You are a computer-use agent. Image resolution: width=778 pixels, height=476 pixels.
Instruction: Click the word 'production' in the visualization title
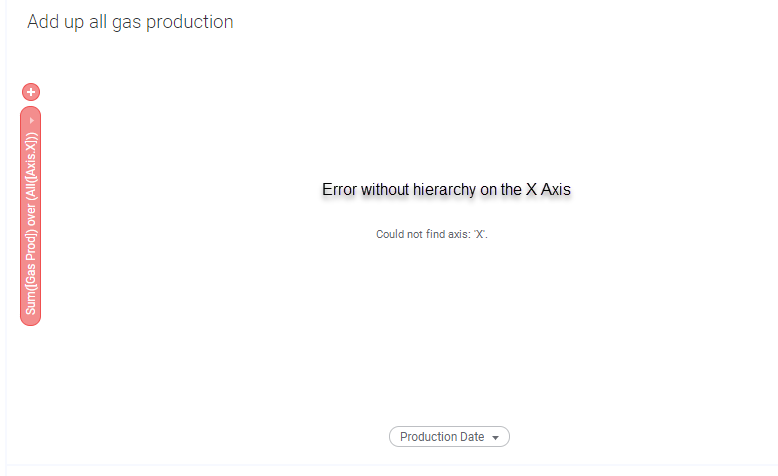click(190, 23)
